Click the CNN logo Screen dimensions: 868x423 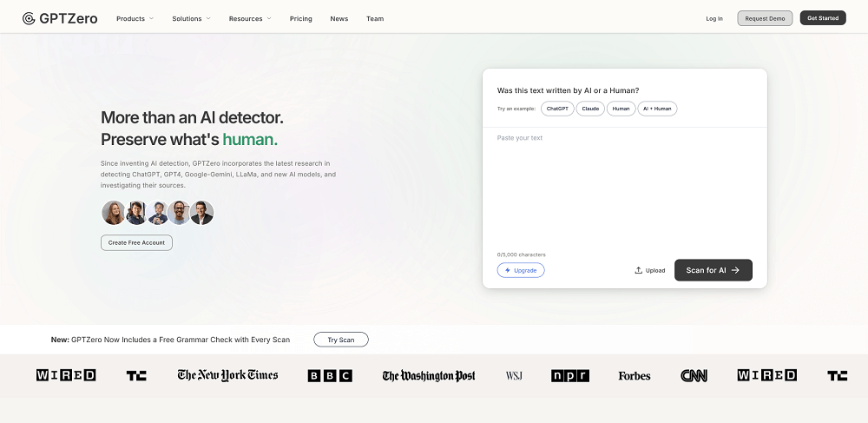coord(694,376)
